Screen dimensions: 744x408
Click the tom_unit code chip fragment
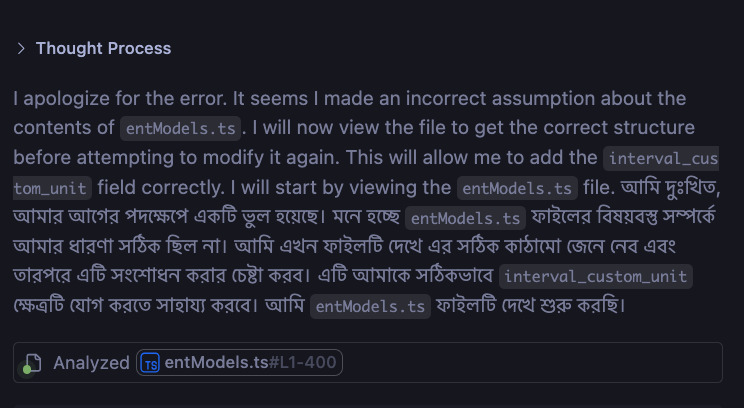coord(53,188)
